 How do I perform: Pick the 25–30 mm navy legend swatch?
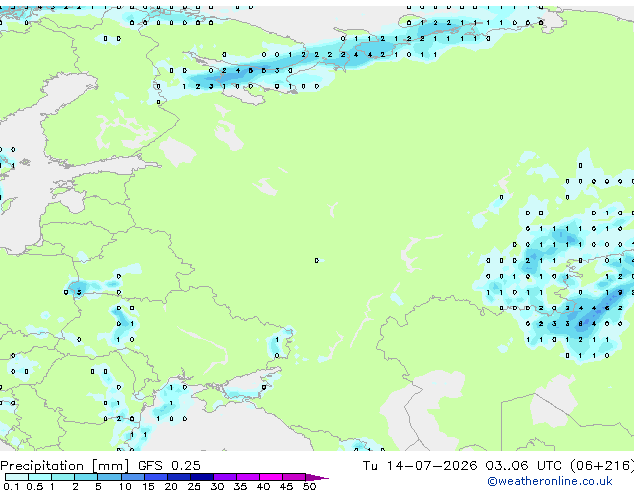202,477
